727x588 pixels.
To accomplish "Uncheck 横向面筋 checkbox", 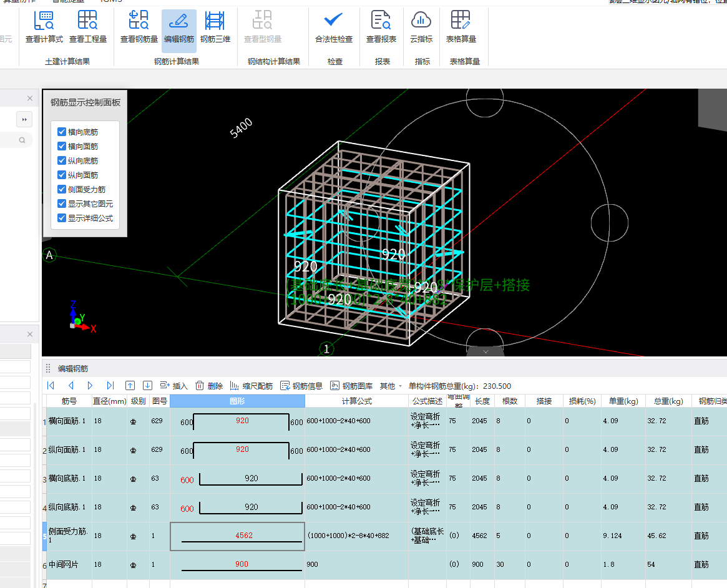I will 62,146.
